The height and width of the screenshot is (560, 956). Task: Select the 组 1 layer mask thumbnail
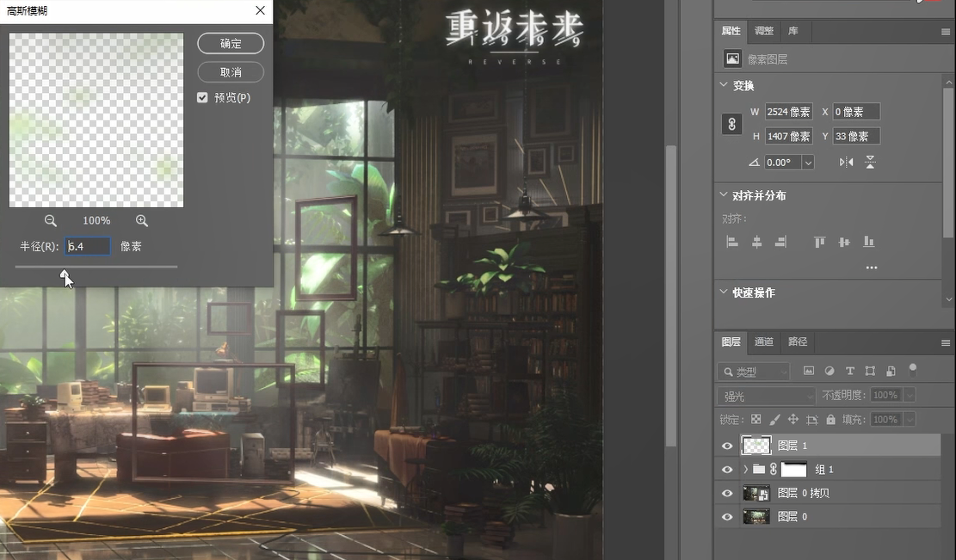pos(794,469)
